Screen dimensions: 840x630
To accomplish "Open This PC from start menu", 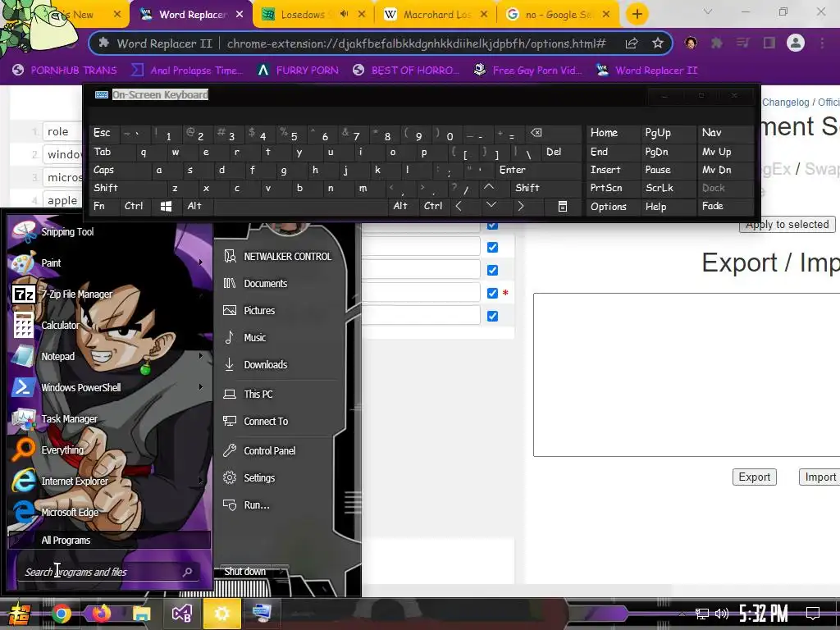I will [x=258, y=395].
